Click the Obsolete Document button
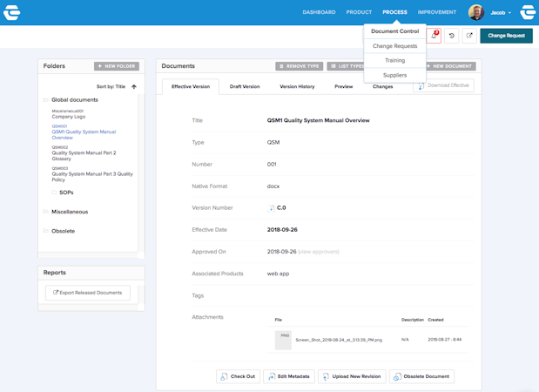This screenshot has height=392, width=539. (x=421, y=376)
